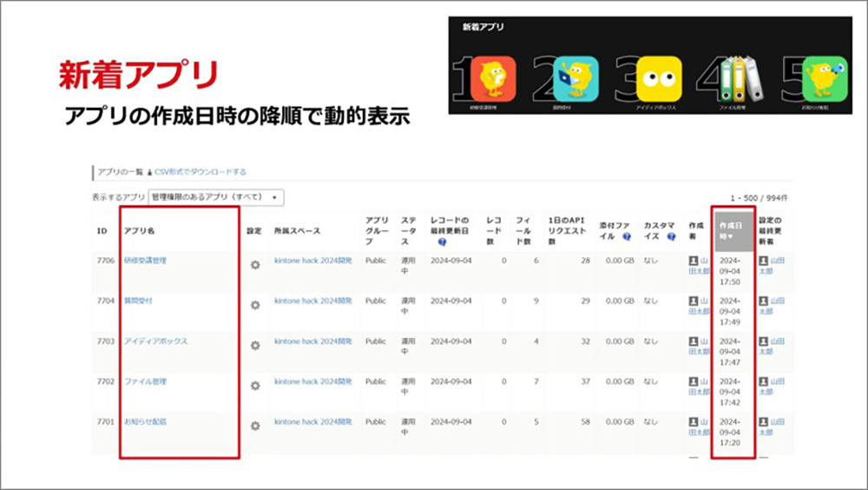Screen dimensions: 868x490
Task: Click the settings gear for app 7703
Action: [x=254, y=345]
